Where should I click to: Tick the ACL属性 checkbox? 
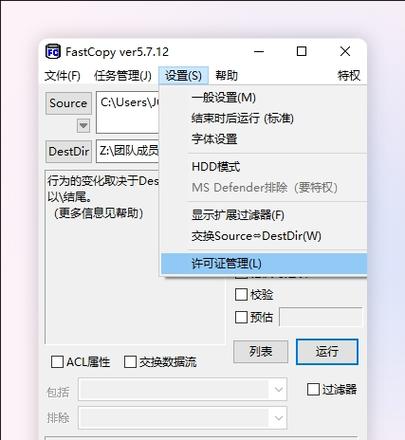coord(57,362)
